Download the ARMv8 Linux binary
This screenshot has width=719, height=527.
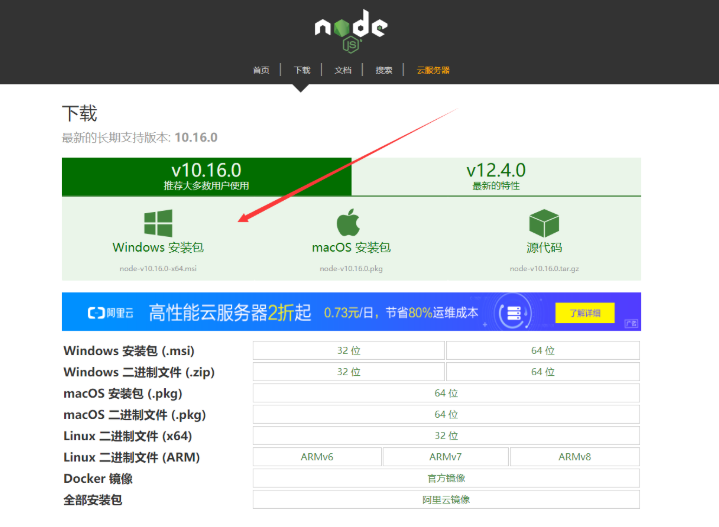(x=575, y=457)
